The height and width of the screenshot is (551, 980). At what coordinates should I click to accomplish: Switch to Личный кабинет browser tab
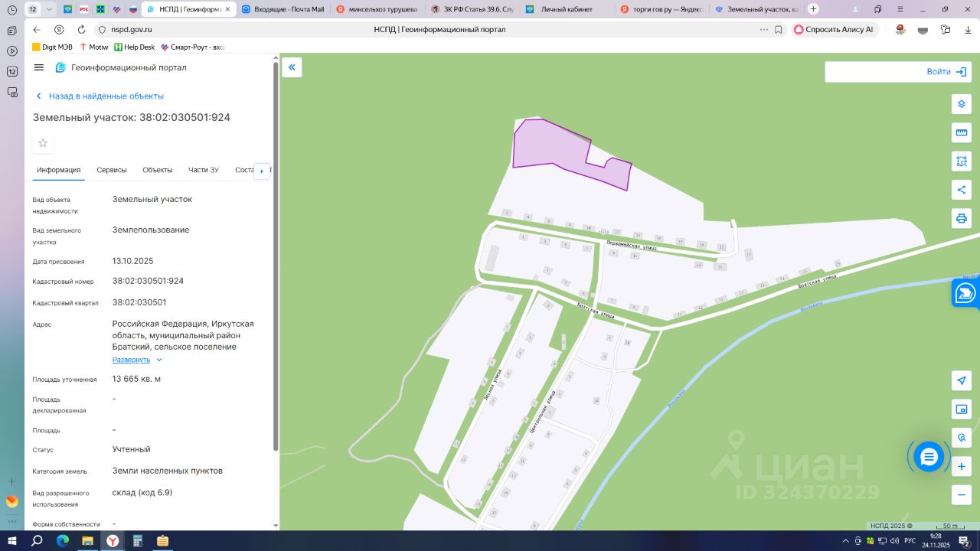tap(567, 9)
